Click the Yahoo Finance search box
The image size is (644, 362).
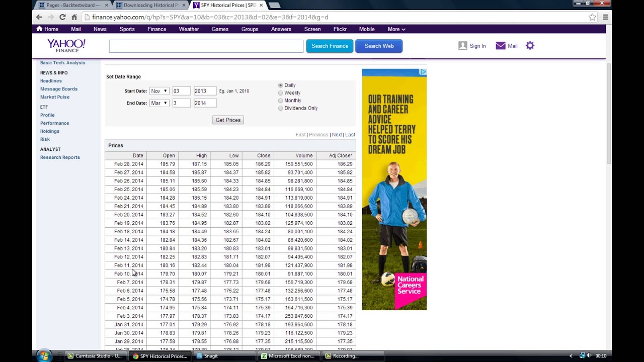206,46
